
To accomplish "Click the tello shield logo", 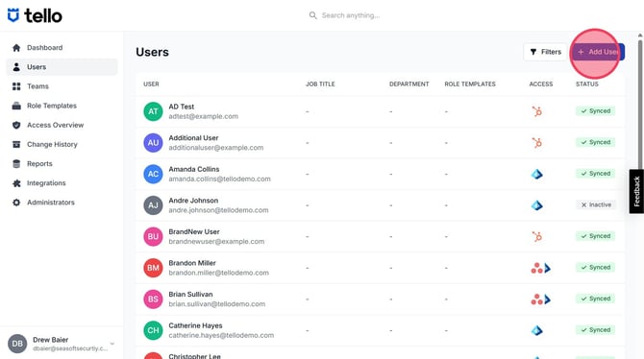I will pyautogui.click(x=13, y=15).
